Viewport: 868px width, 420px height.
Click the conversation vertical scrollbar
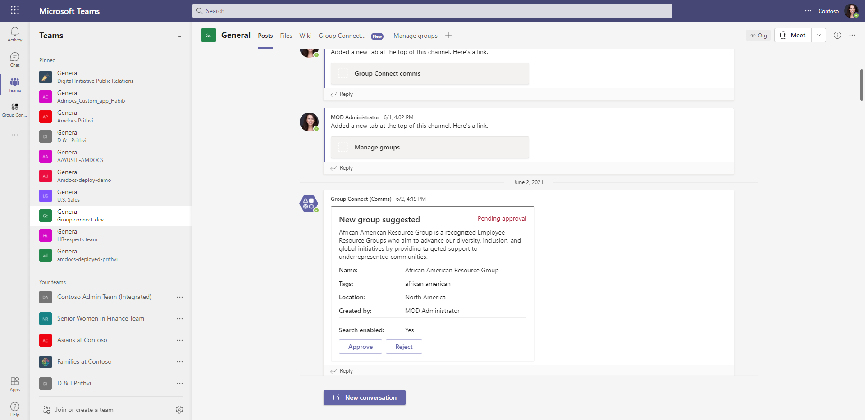(862, 85)
